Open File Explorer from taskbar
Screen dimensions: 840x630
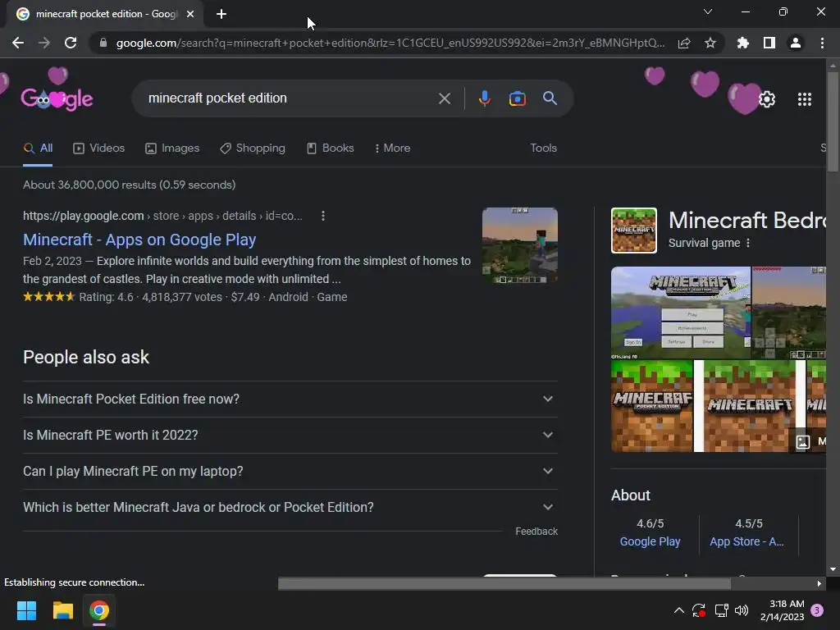pos(62,610)
